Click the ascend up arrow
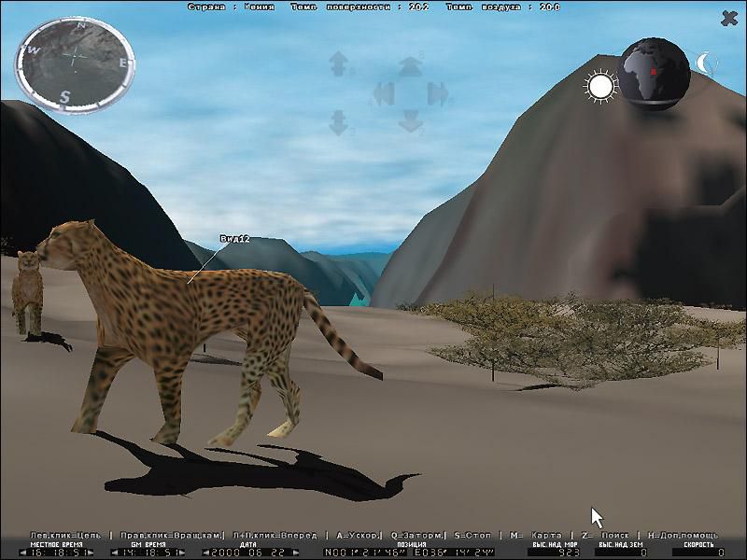Viewport: 747px width, 560px height. pos(338,63)
